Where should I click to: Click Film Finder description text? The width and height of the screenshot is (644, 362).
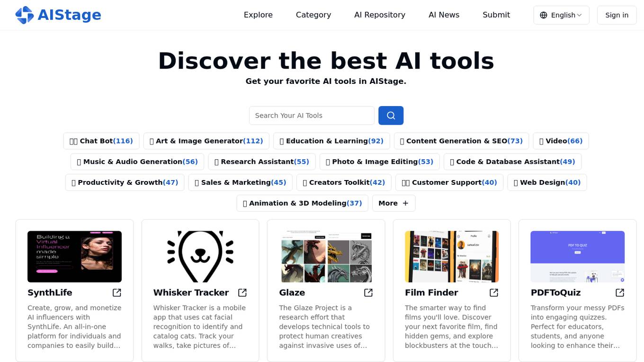click(x=452, y=327)
